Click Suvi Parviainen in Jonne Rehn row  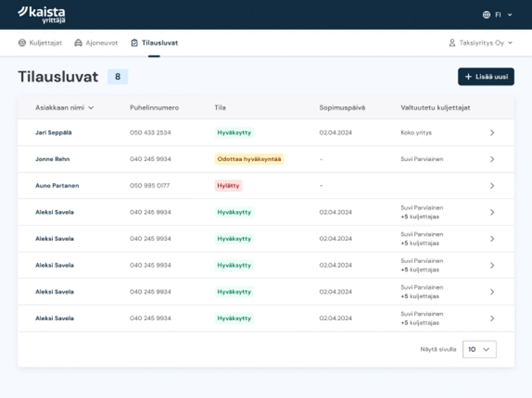click(422, 159)
